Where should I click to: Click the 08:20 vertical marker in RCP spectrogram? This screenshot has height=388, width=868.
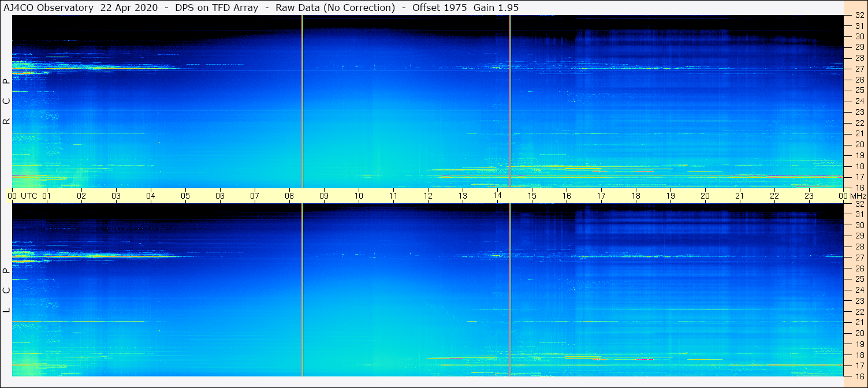(x=302, y=101)
